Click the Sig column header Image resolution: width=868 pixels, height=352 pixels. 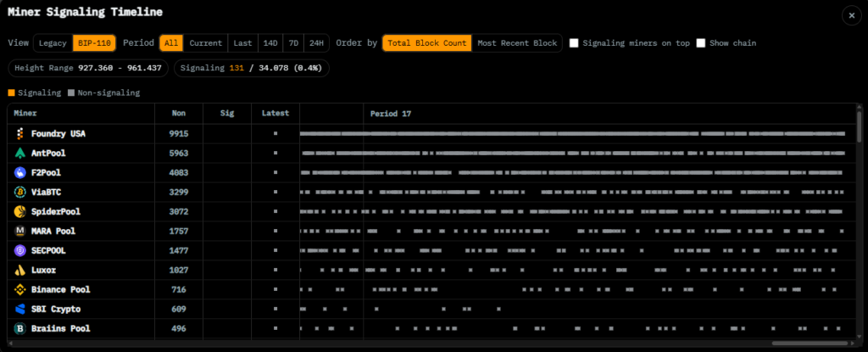click(227, 113)
